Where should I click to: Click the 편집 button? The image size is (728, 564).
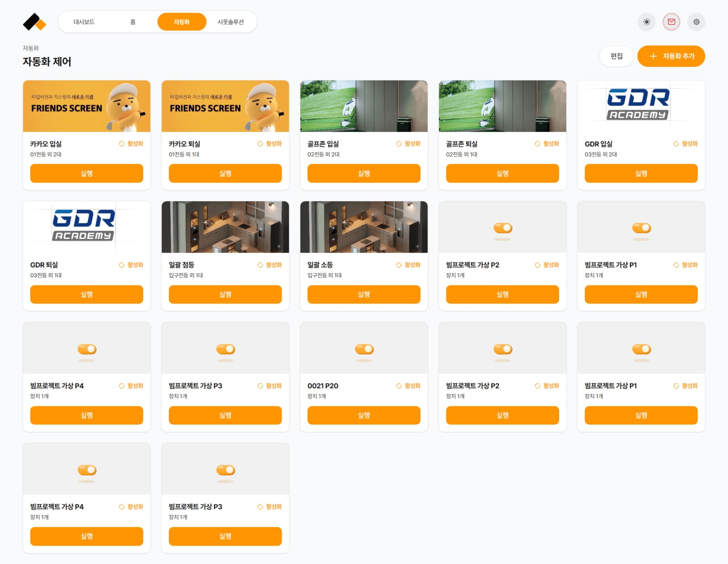pyautogui.click(x=617, y=56)
